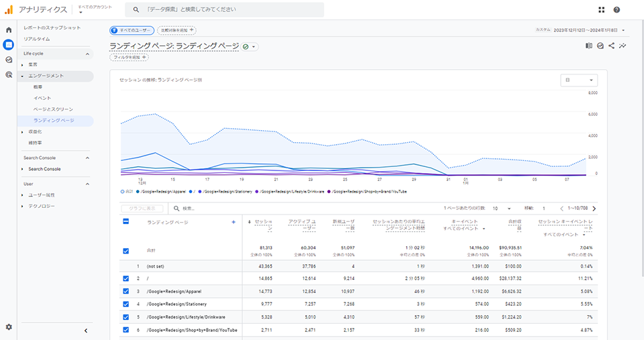Open the Insights sparkline icon
644x340 pixels.
[x=623, y=46]
